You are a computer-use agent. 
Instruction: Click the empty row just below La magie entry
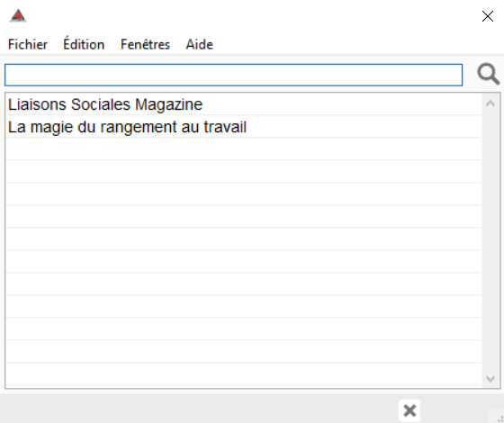coord(243,148)
